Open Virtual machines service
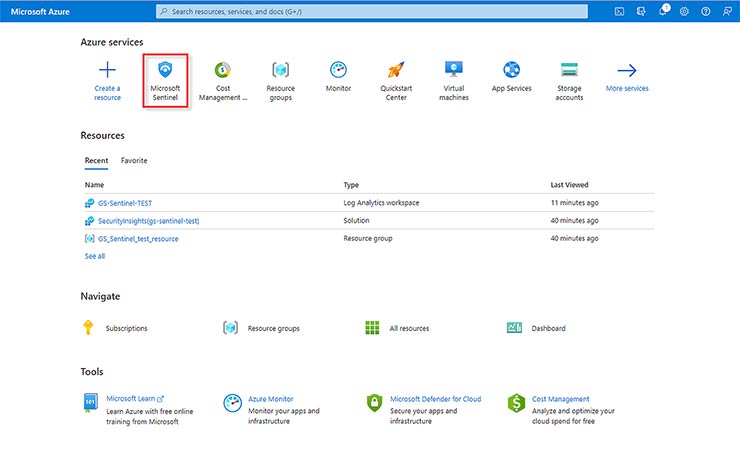The height and width of the screenshot is (462, 740). [x=454, y=71]
